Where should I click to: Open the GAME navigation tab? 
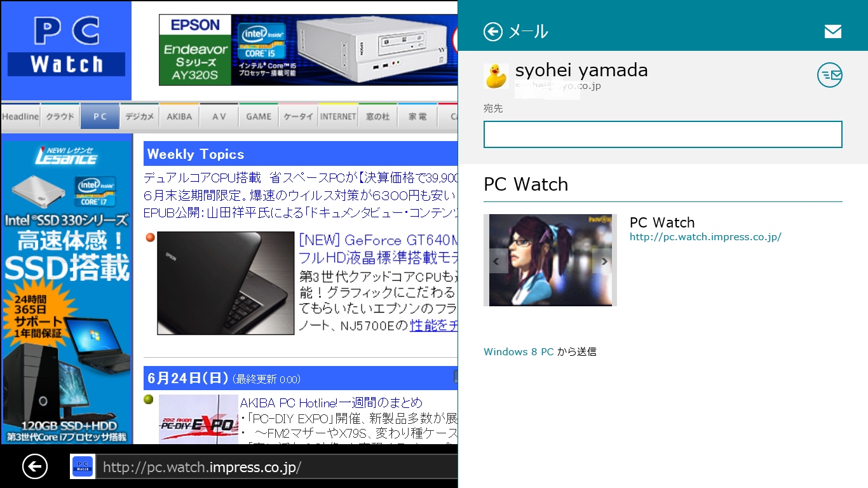(x=259, y=117)
